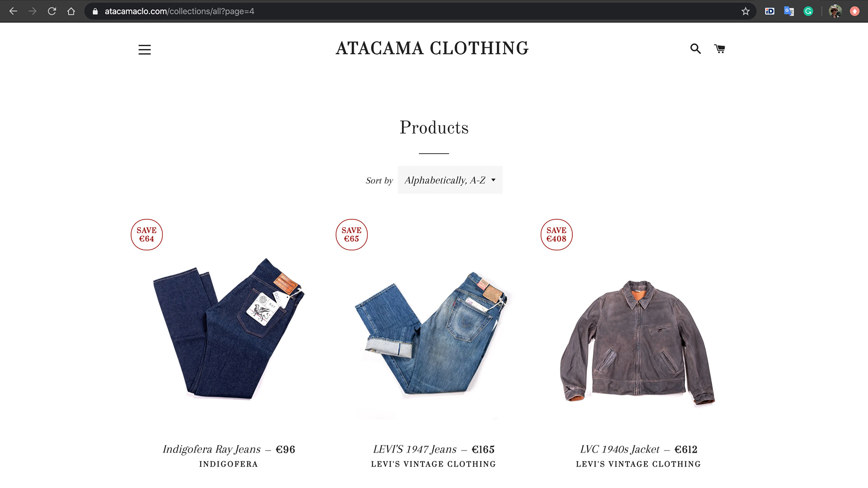Focus the browser address bar URL
This screenshot has width=868, height=488.
point(179,11)
